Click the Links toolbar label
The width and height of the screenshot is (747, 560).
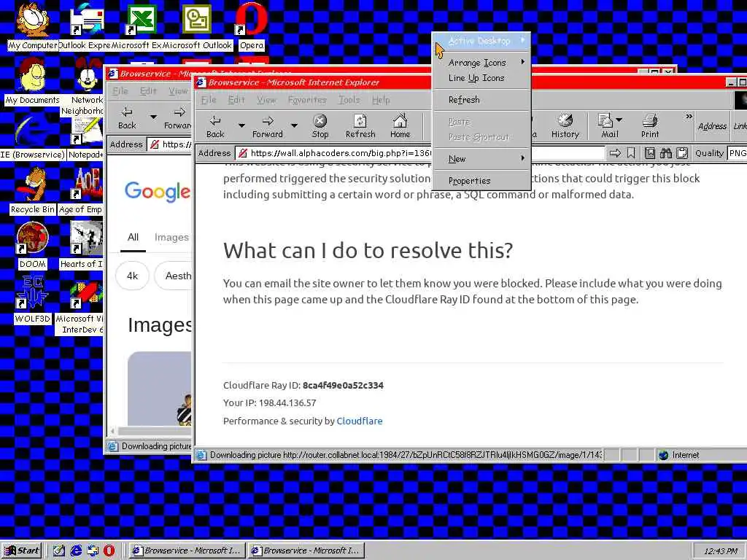pyautogui.click(x=740, y=126)
